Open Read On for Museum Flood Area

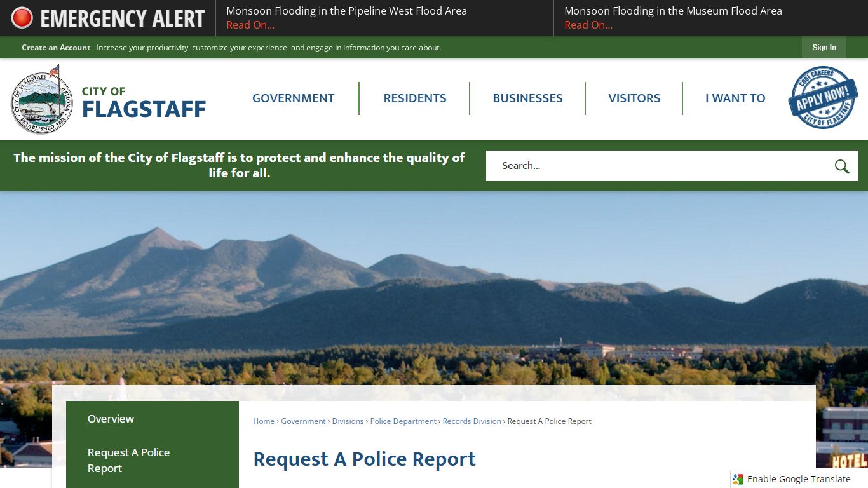[x=588, y=25]
